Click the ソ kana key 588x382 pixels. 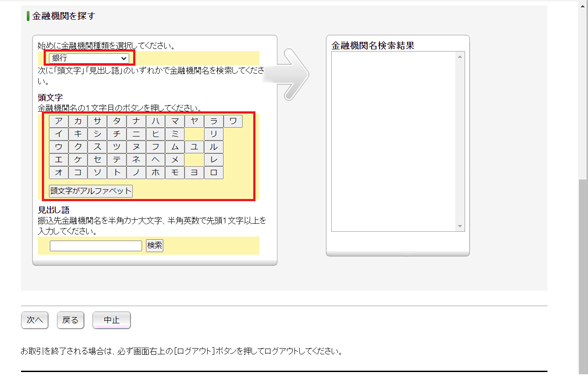[x=98, y=172]
